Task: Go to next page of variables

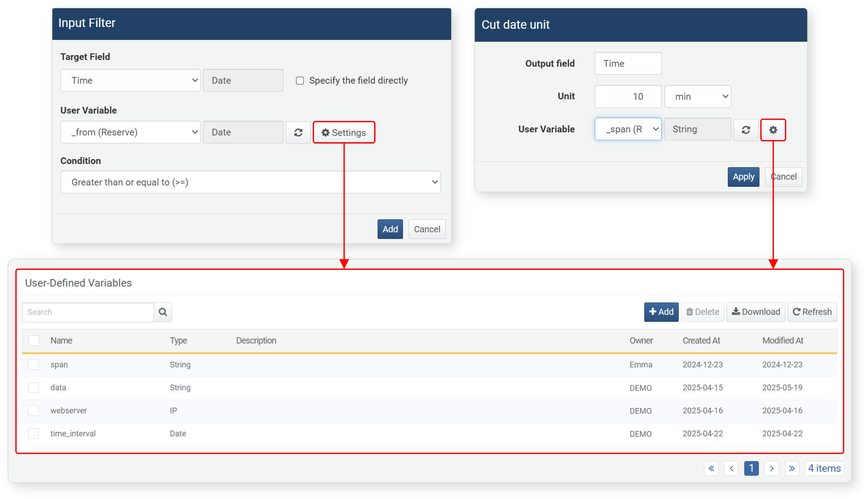Action: (x=772, y=468)
